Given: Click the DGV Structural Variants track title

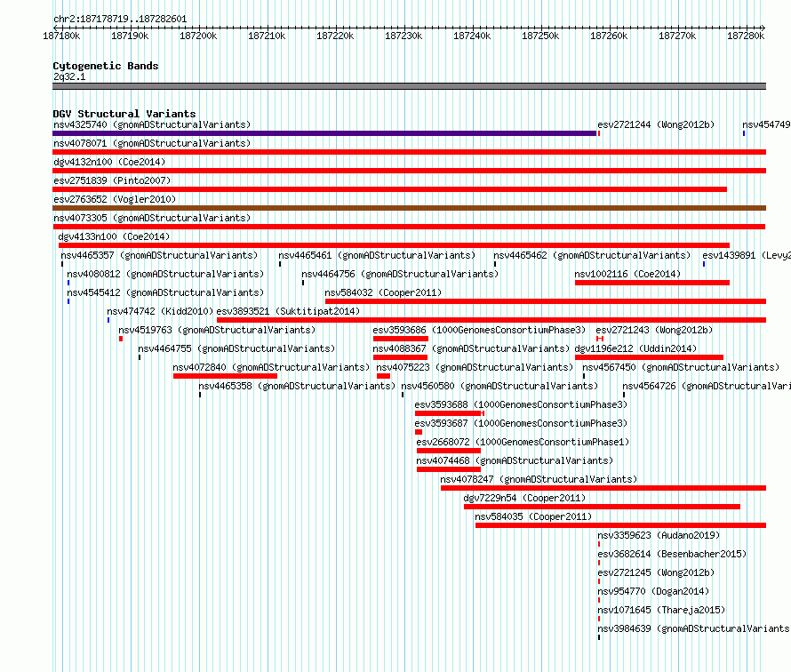Looking at the screenshot, I should (124, 114).
